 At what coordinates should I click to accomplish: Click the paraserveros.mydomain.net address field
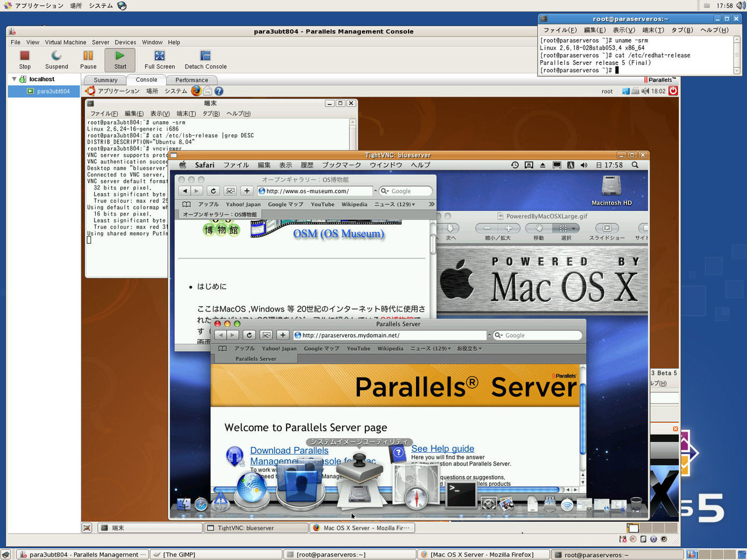click(x=391, y=335)
